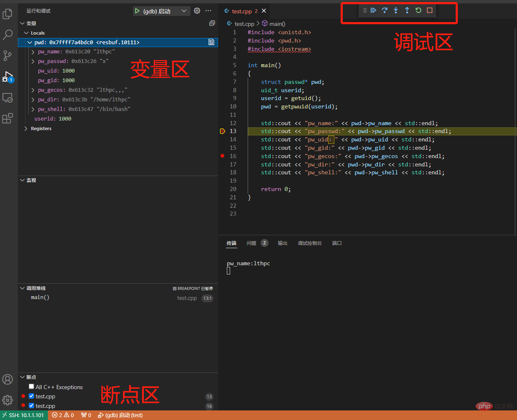The width and height of the screenshot is (517, 420).
Task: Open the Source Control view
Action: [8, 55]
